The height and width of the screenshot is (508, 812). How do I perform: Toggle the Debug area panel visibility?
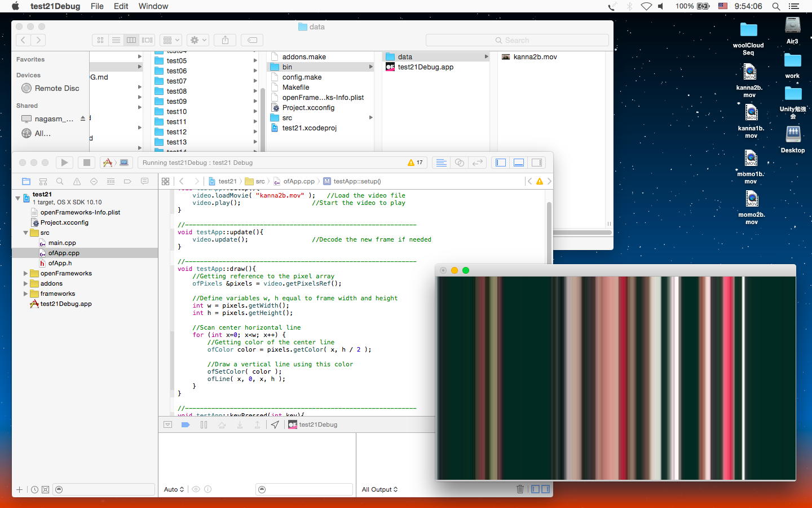(x=519, y=163)
